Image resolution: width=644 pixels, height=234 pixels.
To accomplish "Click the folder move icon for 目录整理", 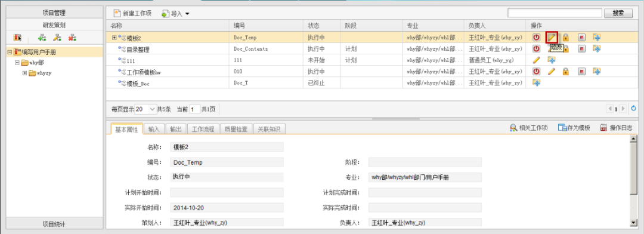I will click(597, 48).
